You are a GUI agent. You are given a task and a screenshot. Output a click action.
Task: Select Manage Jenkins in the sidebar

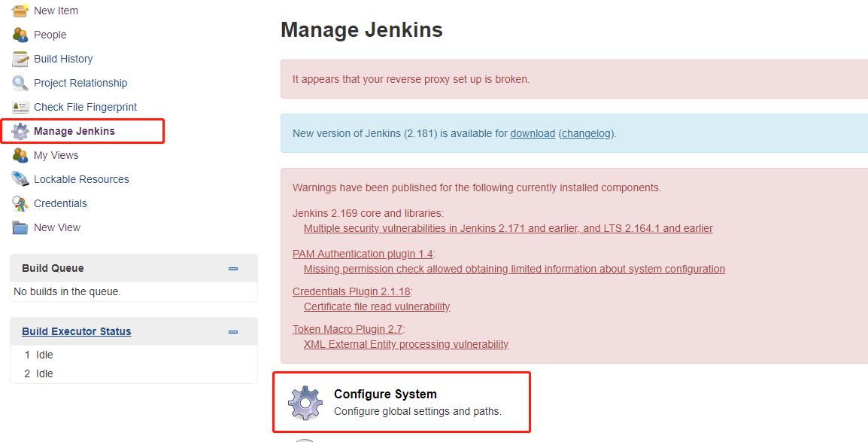74,131
